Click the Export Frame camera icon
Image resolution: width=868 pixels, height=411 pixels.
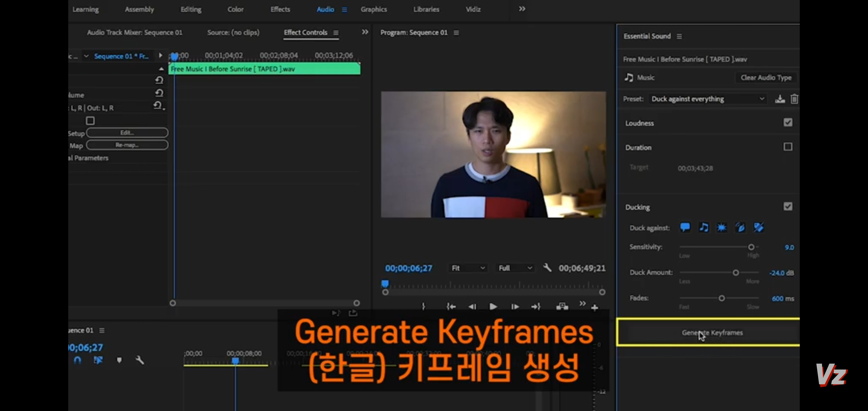[x=562, y=306]
